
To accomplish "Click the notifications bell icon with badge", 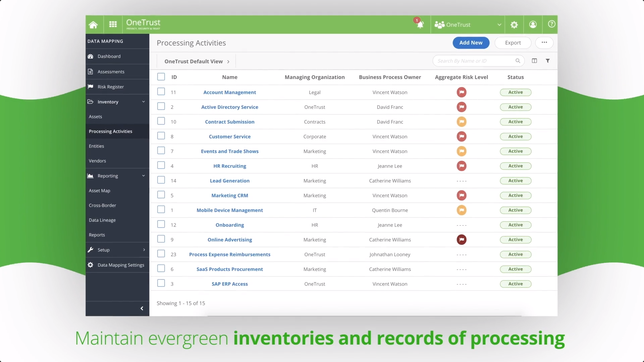I will pos(419,24).
